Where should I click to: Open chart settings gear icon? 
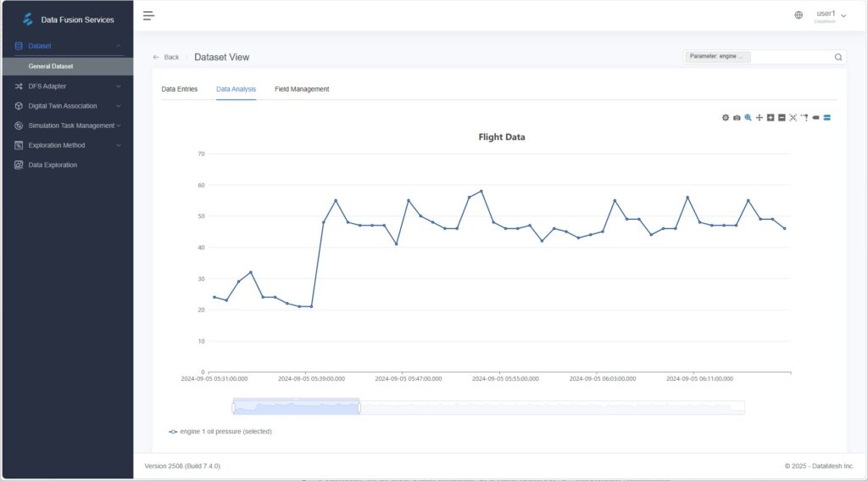click(x=726, y=117)
